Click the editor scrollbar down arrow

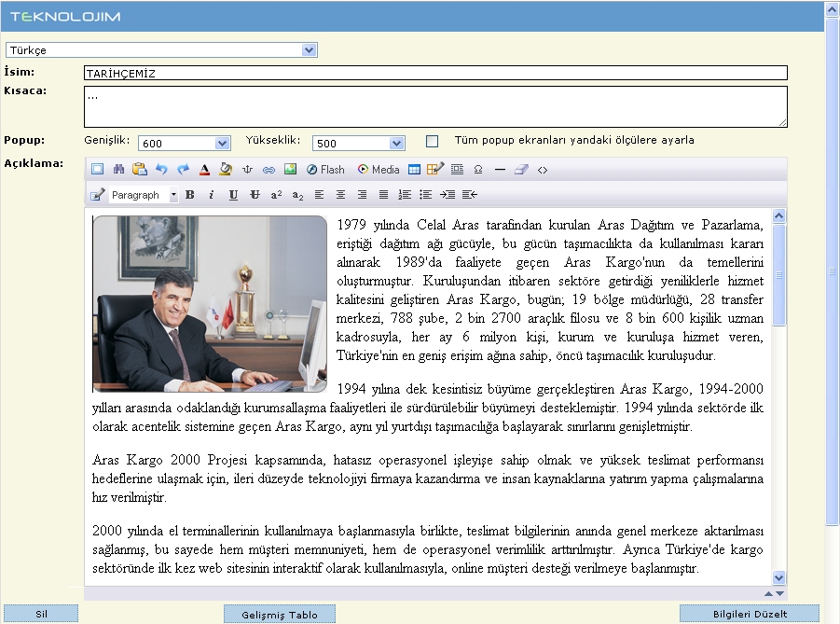tap(778, 577)
